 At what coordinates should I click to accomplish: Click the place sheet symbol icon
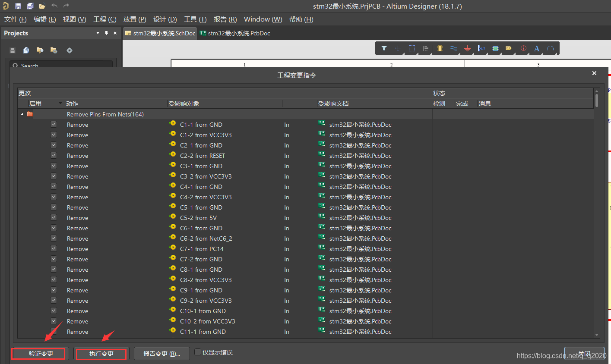[x=495, y=48]
